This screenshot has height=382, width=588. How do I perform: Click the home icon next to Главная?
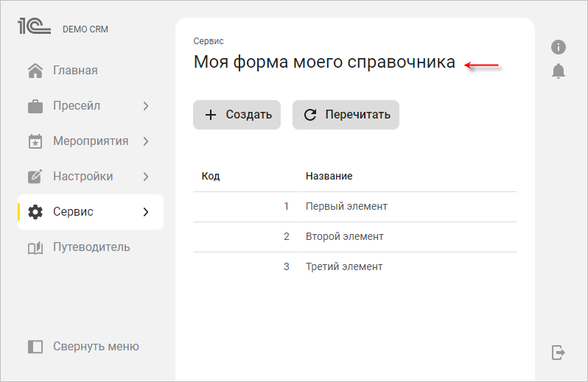tap(35, 71)
